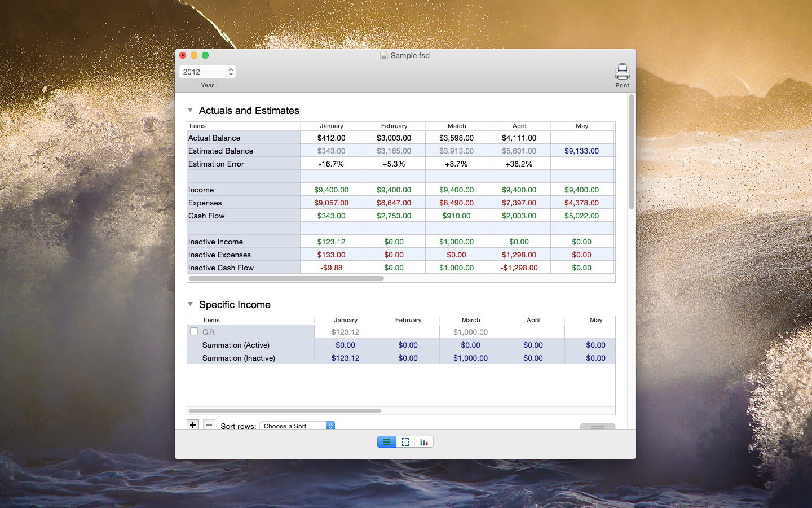The height and width of the screenshot is (508, 812).
Task: Click the resize handle beside Sort rows
Action: tap(597, 427)
